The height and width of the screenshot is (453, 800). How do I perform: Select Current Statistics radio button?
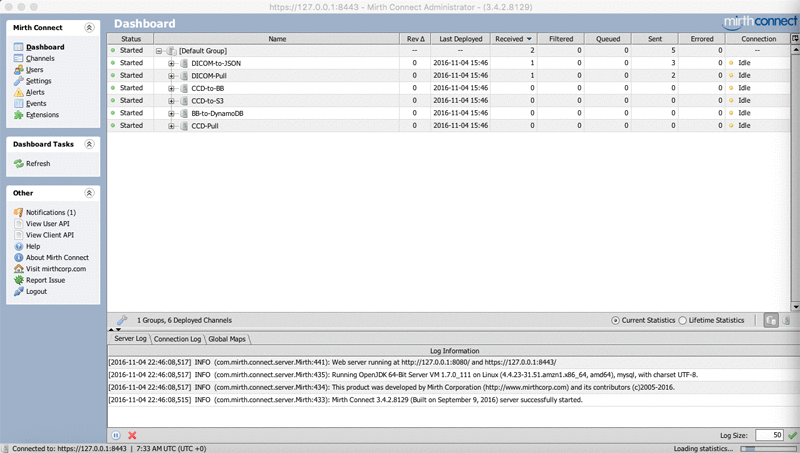[x=615, y=320]
